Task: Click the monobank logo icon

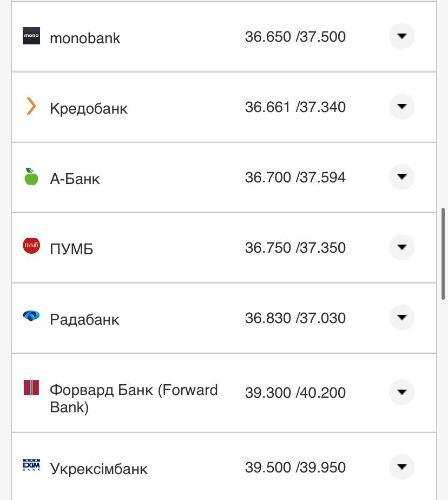Action: click(31, 36)
